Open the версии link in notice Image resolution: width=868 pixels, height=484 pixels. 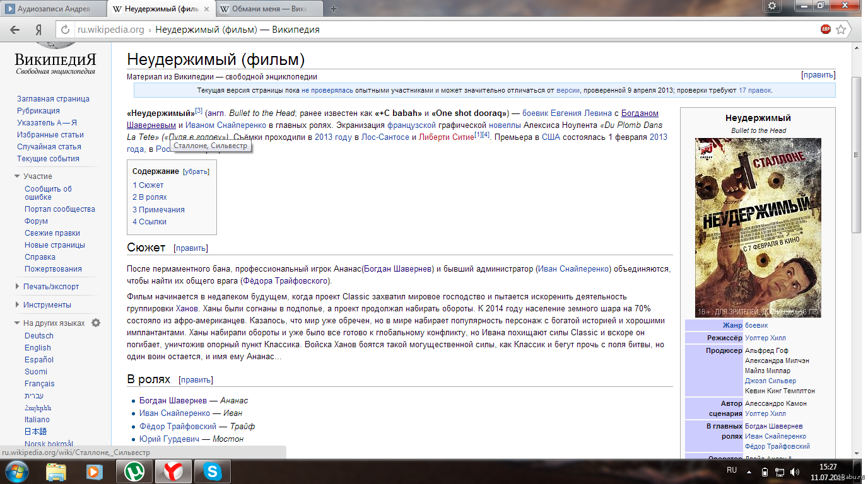click(x=568, y=91)
